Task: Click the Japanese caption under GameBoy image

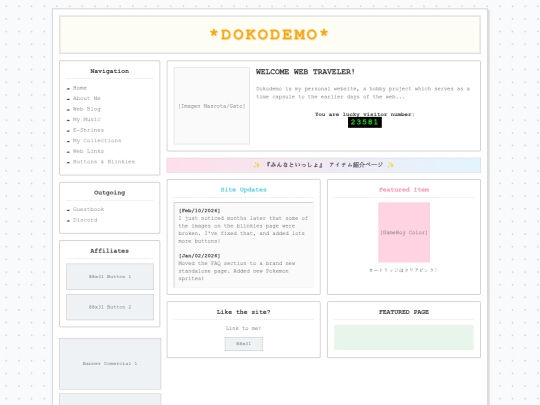Action: pyautogui.click(x=403, y=270)
